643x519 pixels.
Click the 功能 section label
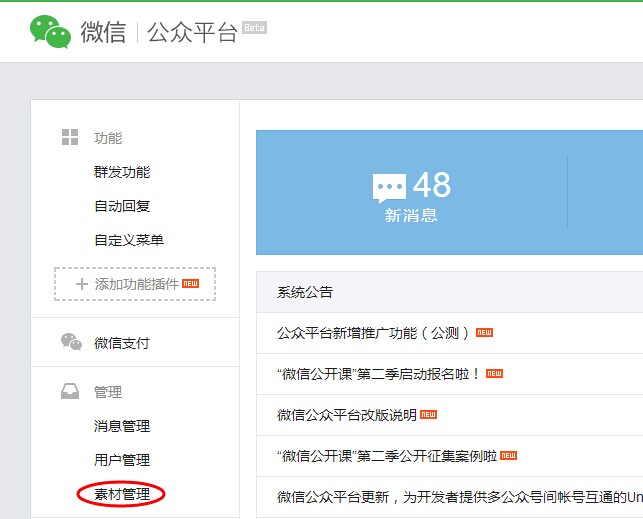click(108, 138)
